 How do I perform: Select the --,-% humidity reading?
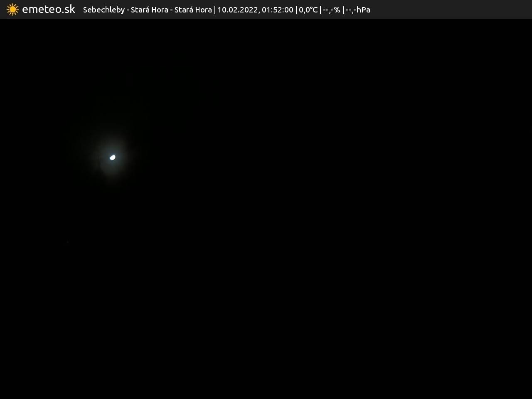(331, 10)
